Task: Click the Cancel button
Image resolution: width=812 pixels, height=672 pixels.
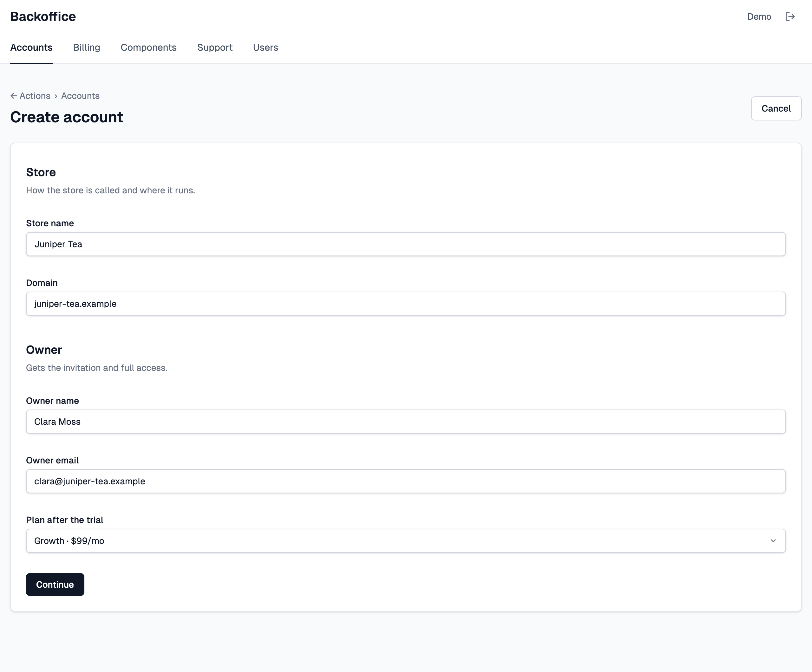Action: point(776,109)
